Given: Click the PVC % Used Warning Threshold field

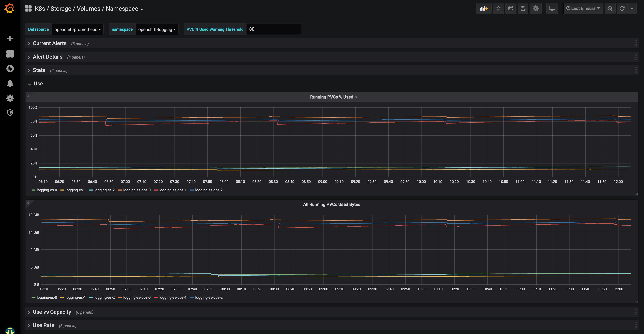Looking at the screenshot, I should [273, 29].
